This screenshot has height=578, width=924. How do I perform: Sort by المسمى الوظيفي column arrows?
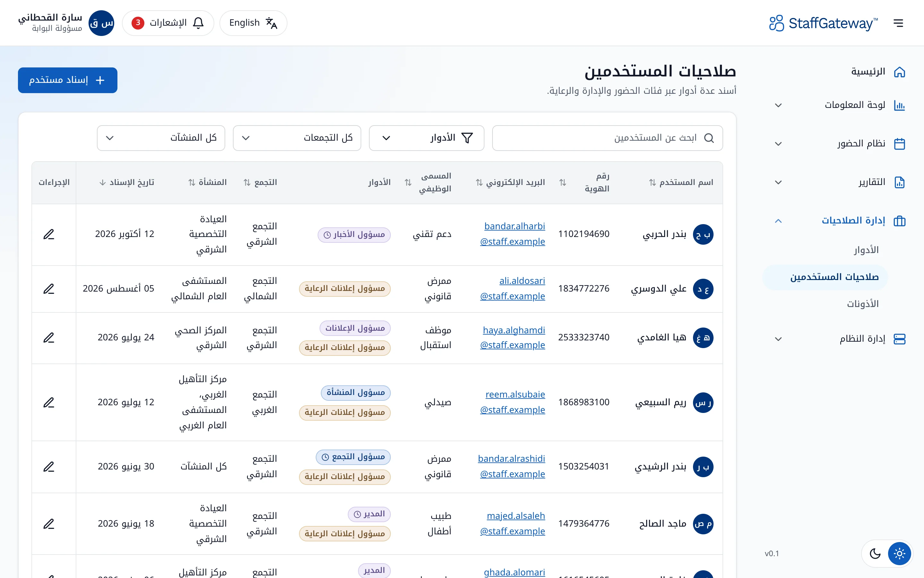tap(408, 183)
